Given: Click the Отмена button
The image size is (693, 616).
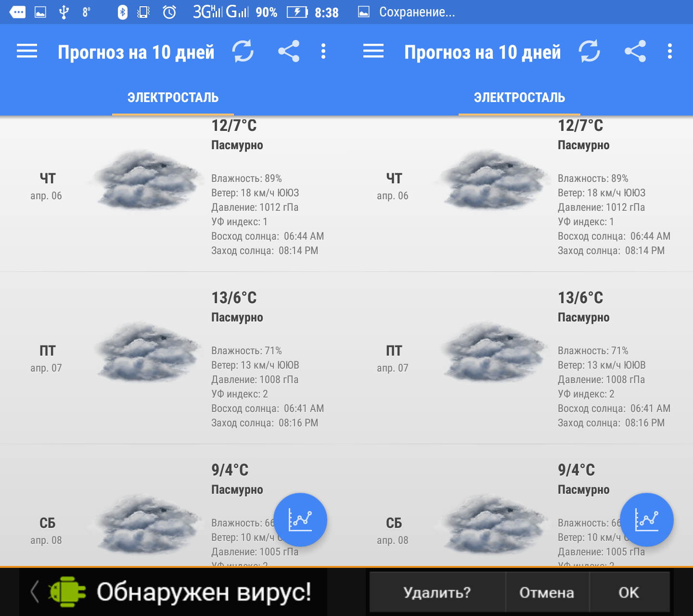Looking at the screenshot, I should click(547, 592).
